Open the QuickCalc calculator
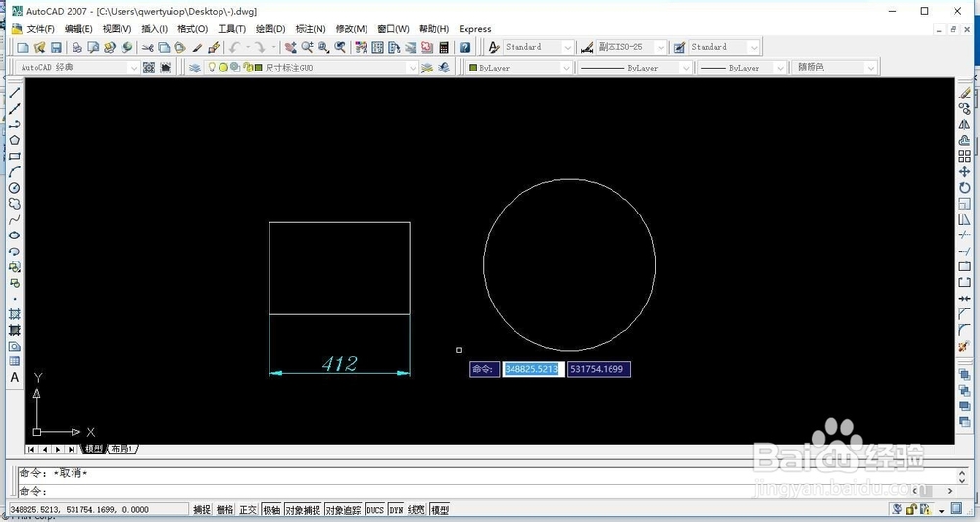The height and width of the screenshot is (522, 980). tap(444, 47)
